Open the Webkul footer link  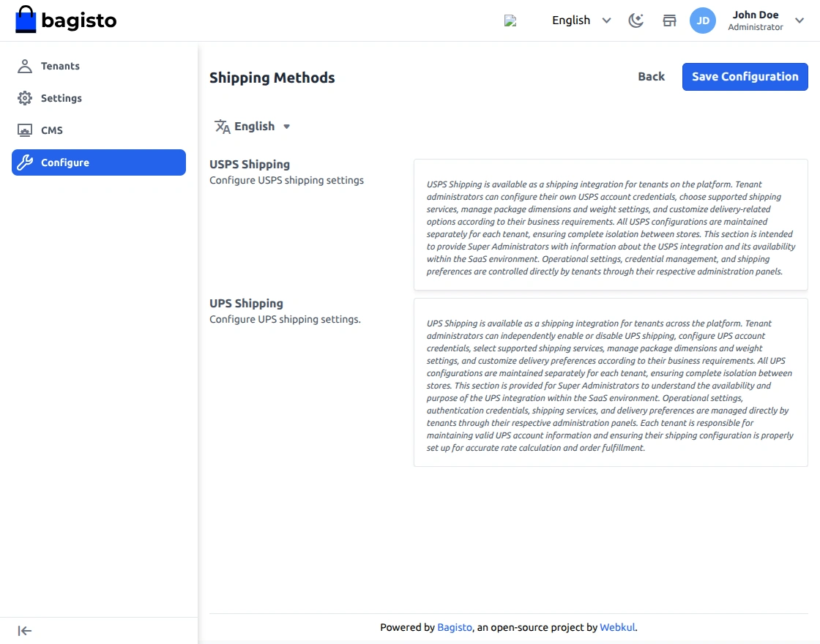(617, 627)
